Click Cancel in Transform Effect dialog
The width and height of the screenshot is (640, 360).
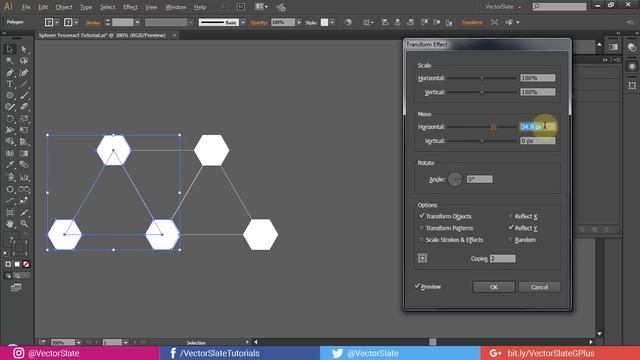(539, 287)
